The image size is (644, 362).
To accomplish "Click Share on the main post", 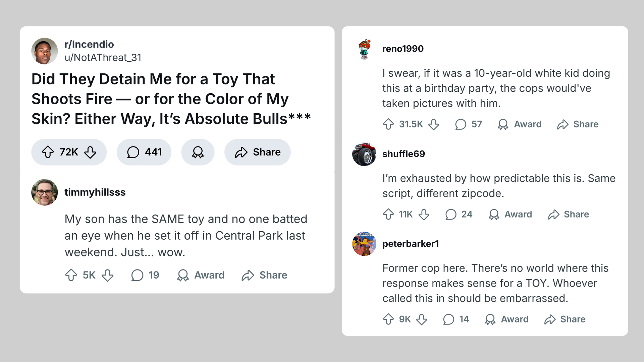I will [258, 152].
